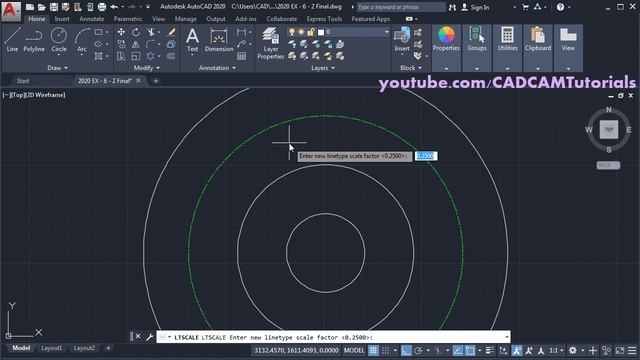Expand the Properties panel dropdown

pos(446,69)
